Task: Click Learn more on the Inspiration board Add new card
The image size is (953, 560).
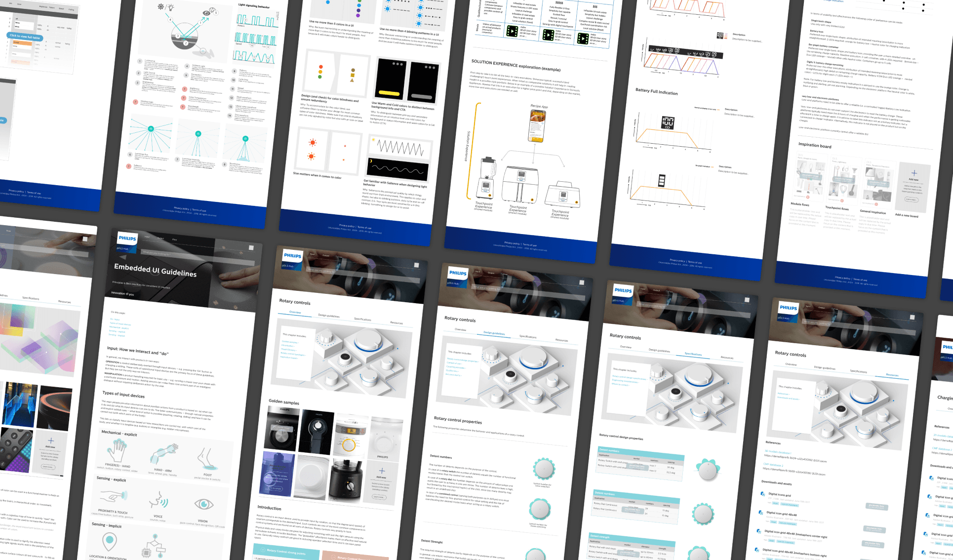Action: [x=911, y=199]
